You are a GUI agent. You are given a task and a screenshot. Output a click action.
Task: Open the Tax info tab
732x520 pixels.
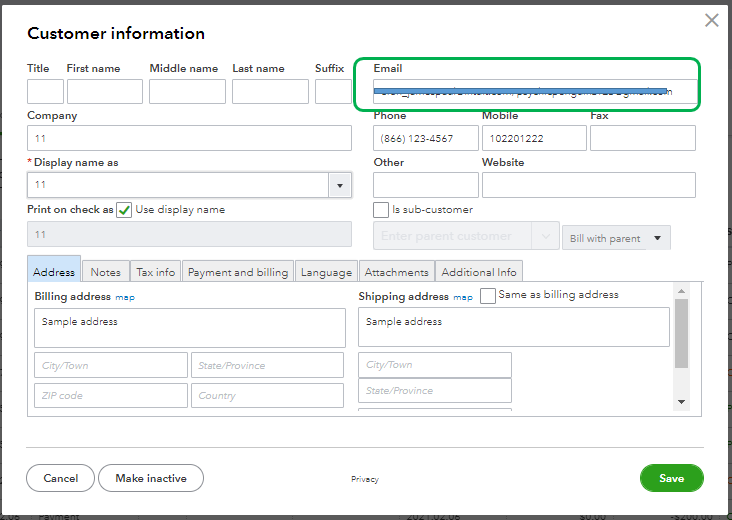(x=155, y=272)
